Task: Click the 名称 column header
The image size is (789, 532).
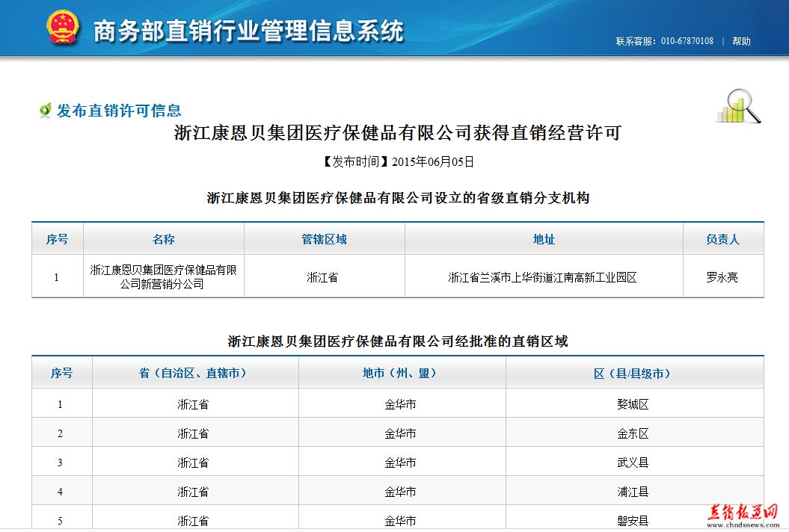Action: click(x=164, y=239)
